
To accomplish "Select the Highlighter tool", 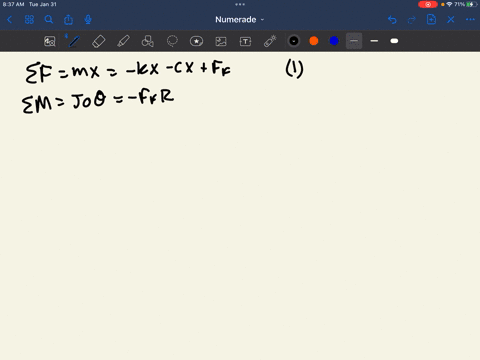I will [x=123, y=41].
